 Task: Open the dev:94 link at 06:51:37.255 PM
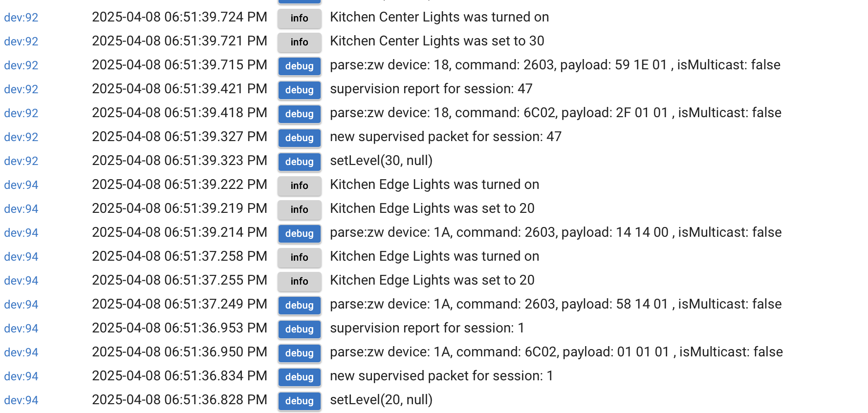click(21, 281)
